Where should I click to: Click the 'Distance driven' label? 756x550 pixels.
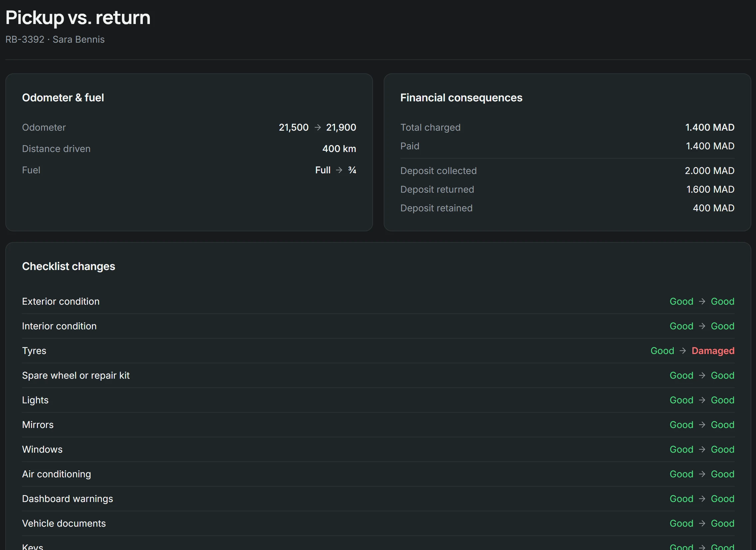tap(56, 149)
